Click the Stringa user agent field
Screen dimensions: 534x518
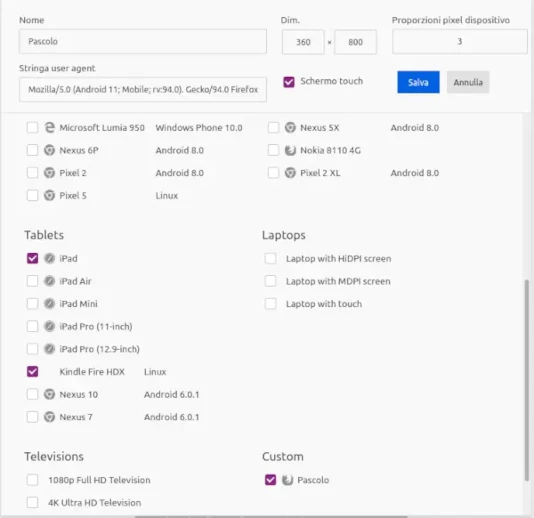[143, 90]
